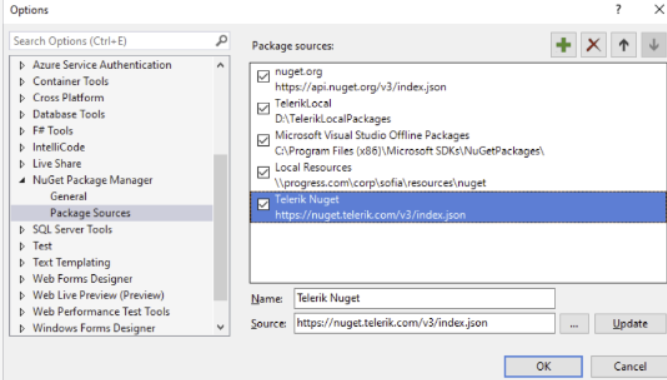The width and height of the screenshot is (667, 380).
Task: Click into the Source URL field
Action: point(424,323)
